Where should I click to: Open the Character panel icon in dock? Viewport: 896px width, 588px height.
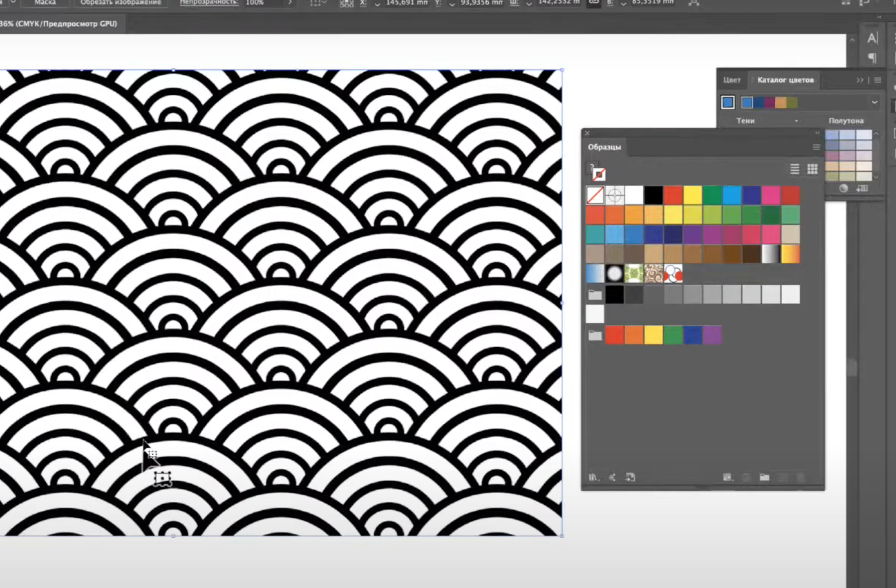coord(873,38)
